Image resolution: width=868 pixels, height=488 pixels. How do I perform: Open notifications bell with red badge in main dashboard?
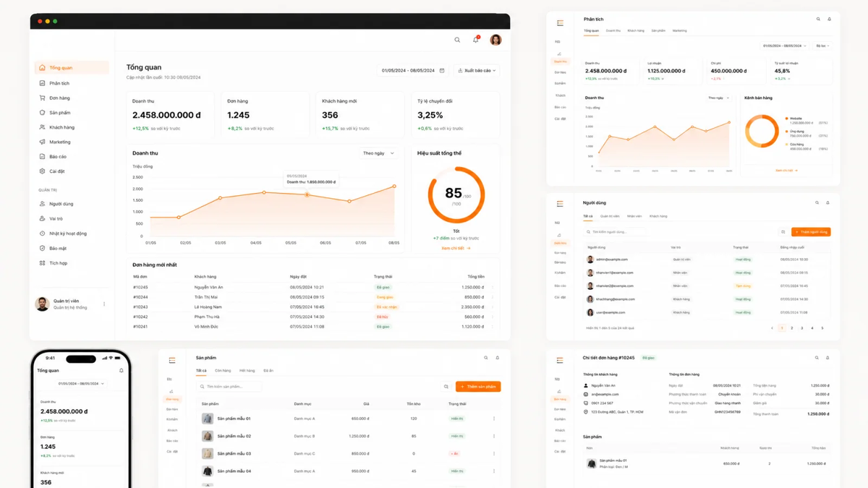[x=476, y=40]
